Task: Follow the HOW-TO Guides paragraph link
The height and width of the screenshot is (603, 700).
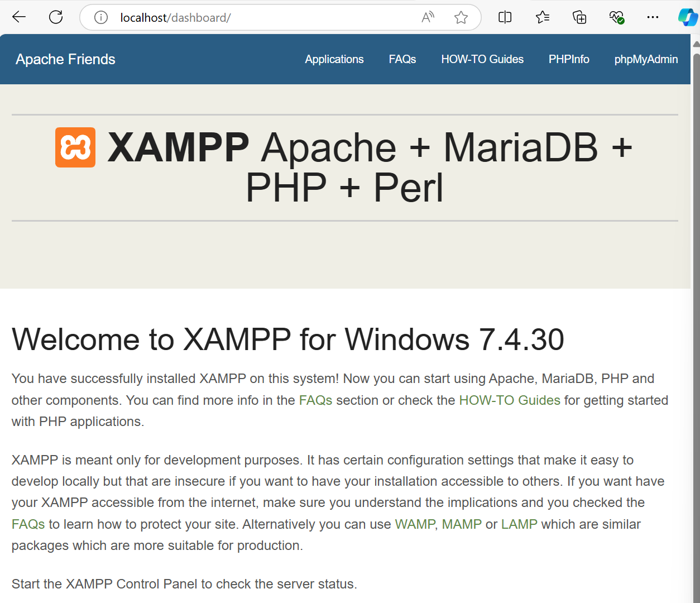Action: coord(510,400)
